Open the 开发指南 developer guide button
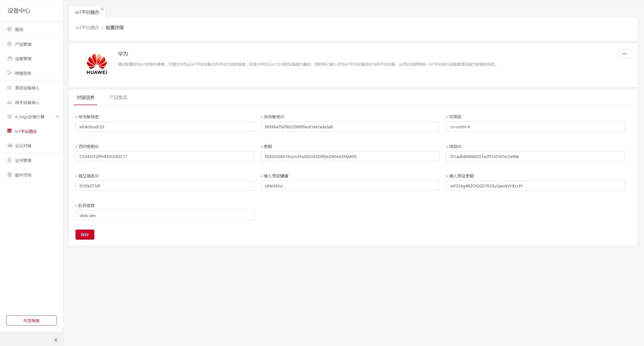The height and width of the screenshot is (346, 644). pos(31,321)
